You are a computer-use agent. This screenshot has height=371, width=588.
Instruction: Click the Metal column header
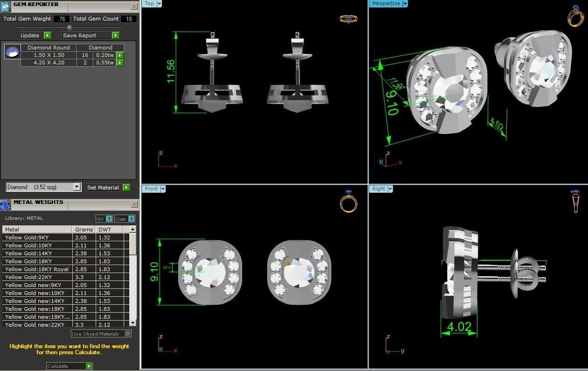tap(37, 229)
